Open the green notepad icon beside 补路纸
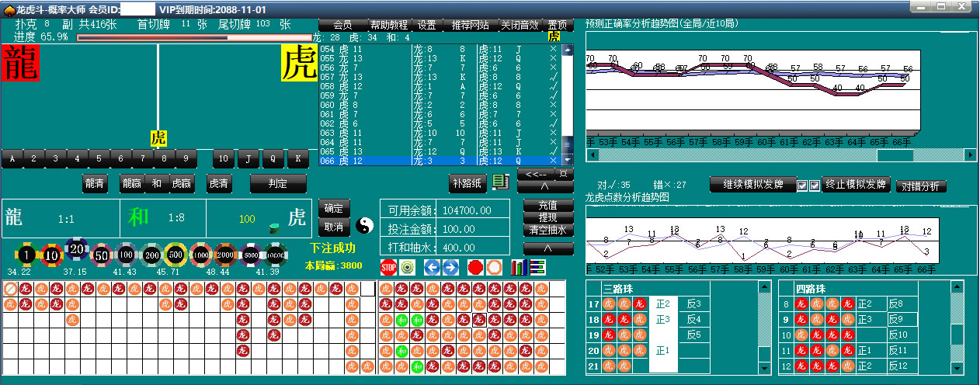980x385 pixels. 501,182
